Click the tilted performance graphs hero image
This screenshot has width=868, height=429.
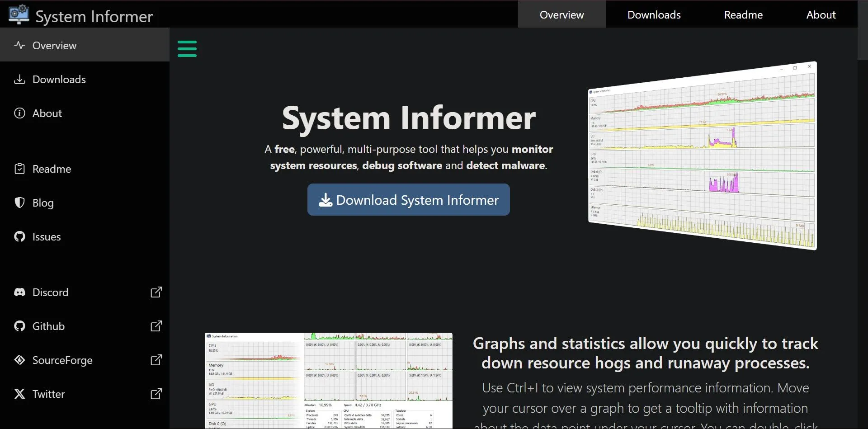coord(702,156)
